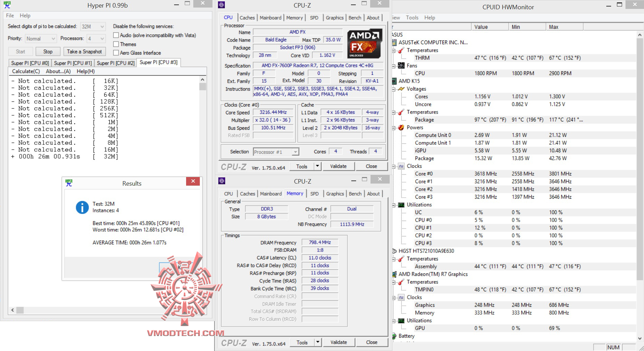644x351 pixels.
Task: Click the Fans icon in HWMonitor tree
Action: click(401, 66)
